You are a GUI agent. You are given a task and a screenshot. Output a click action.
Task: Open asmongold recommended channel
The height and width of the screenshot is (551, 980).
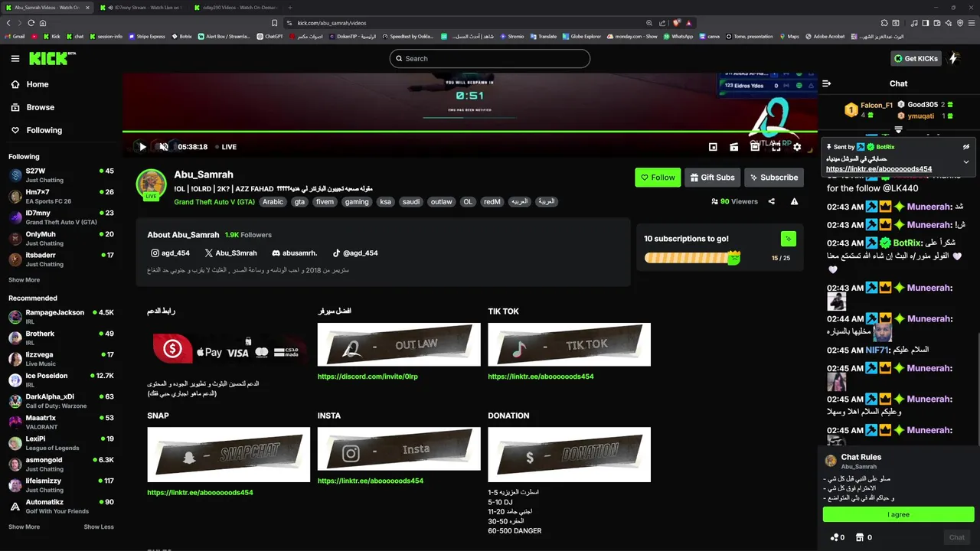[x=61, y=464]
